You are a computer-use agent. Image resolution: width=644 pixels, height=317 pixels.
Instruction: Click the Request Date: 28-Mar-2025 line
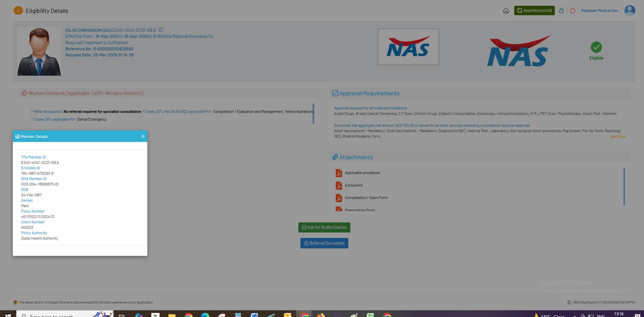[99, 55]
